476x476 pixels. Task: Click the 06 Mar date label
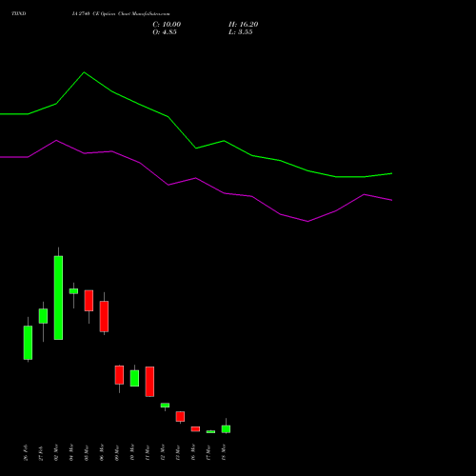point(102,453)
